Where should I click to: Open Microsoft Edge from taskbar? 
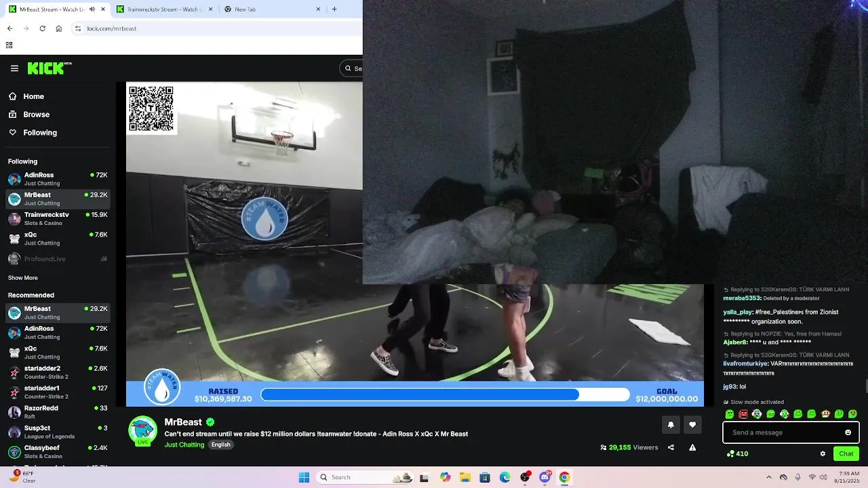tap(505, 477)
